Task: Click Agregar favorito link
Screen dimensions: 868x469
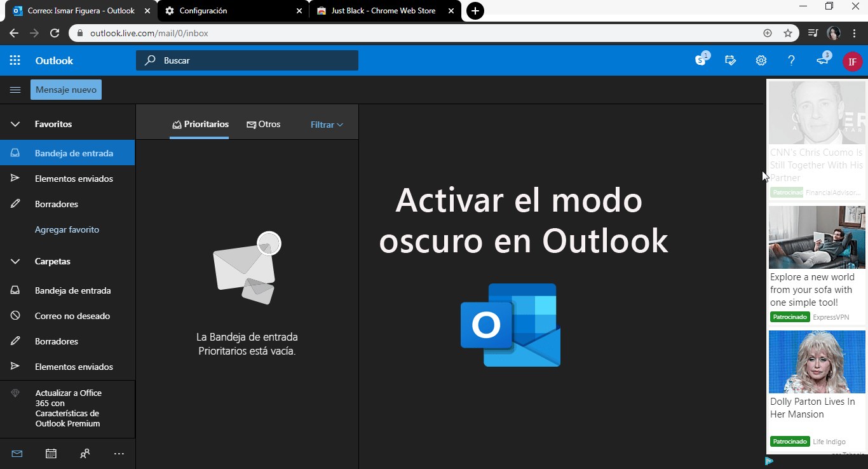Action: (x=67, y=229)
